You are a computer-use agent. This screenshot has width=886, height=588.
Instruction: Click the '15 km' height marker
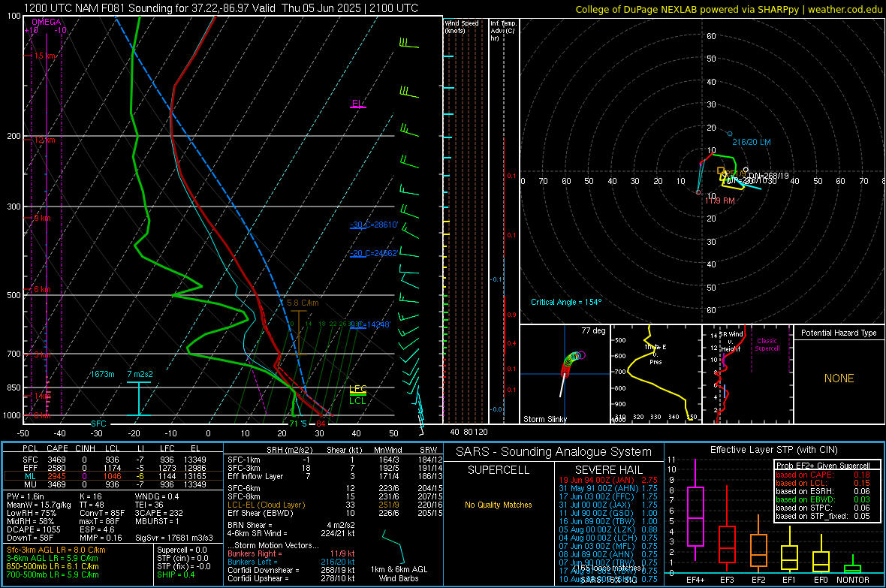(45, 56)
